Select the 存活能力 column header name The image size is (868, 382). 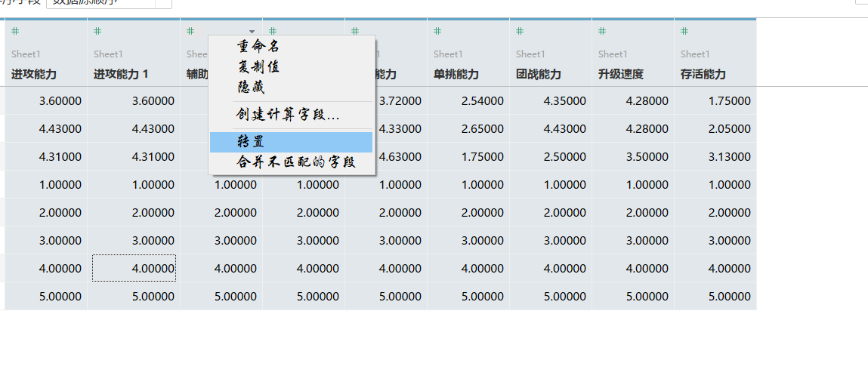click(x=703, y=74)
